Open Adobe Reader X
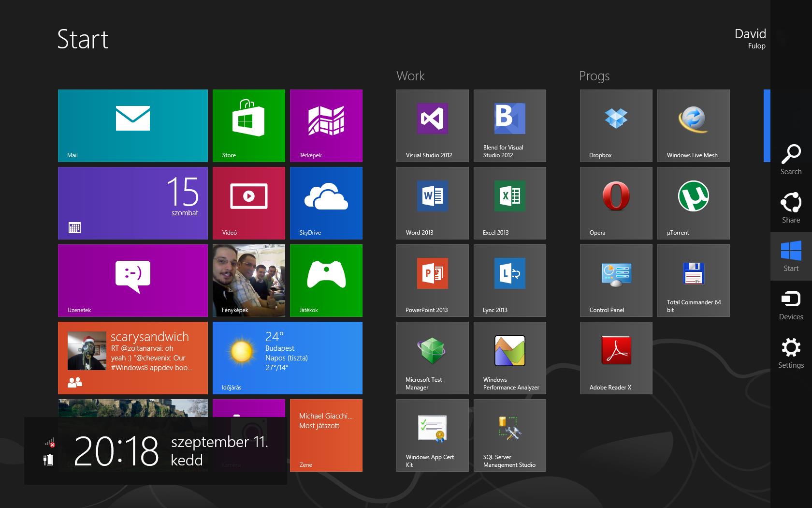The width and height of the screenshot is (812, 508). click(x=616, y=358)
